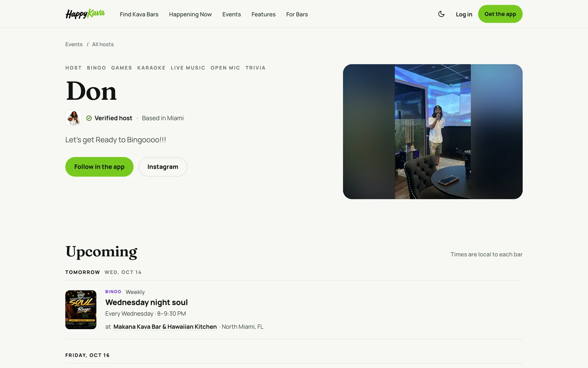Viewport: 588px width, 368px height.
Task: Click the LIVE MUSIC tag
Action: (188, 68)
